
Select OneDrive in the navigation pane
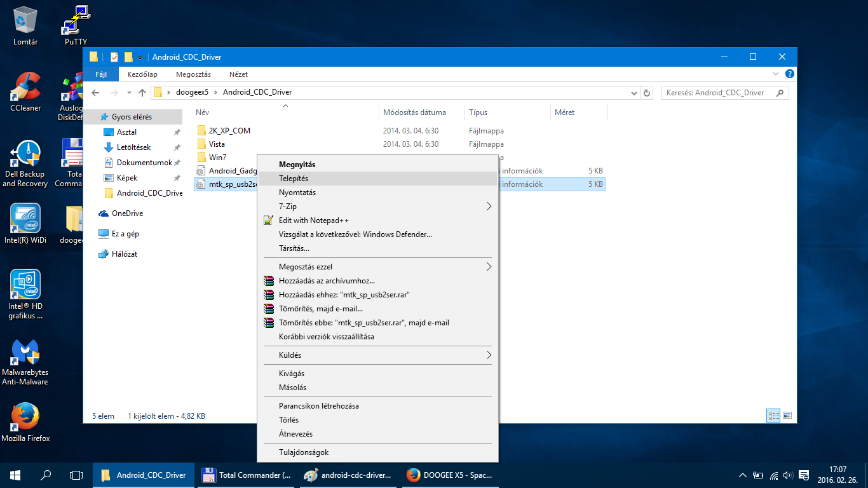127,213
